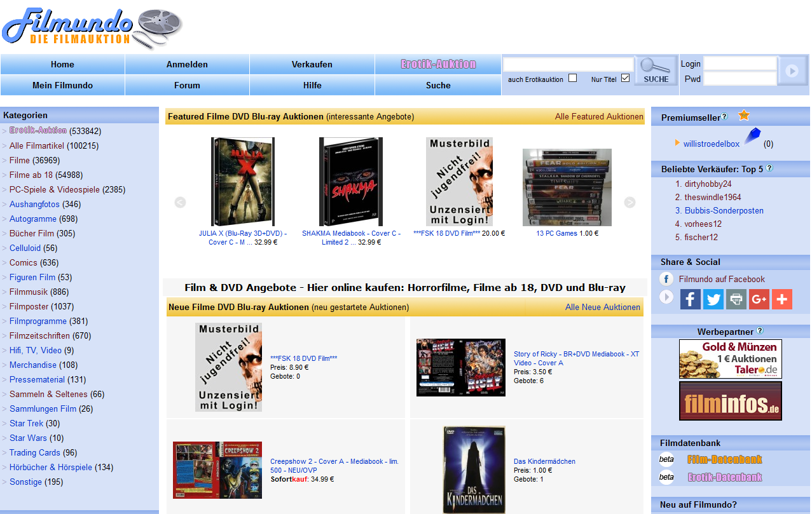Screen dimensions: 812x514
Task: Open Story of Ricky cover thumbnail
Action: (x=461, y=367)
